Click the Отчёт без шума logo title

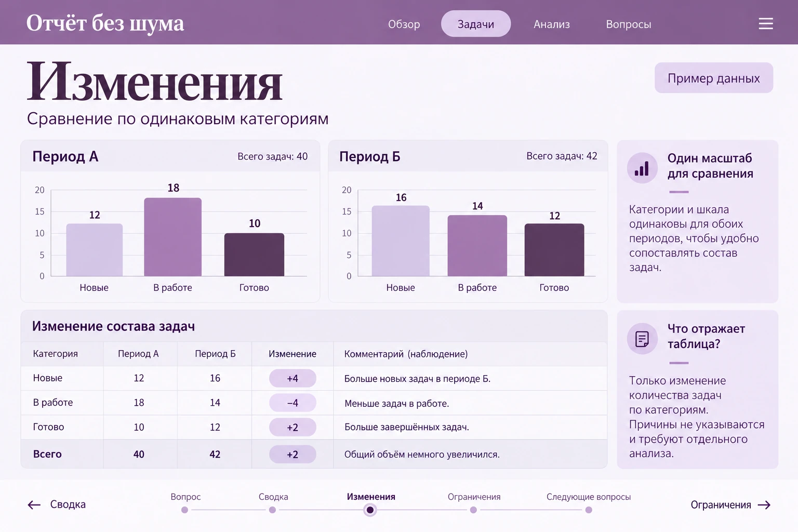point(105,23)
